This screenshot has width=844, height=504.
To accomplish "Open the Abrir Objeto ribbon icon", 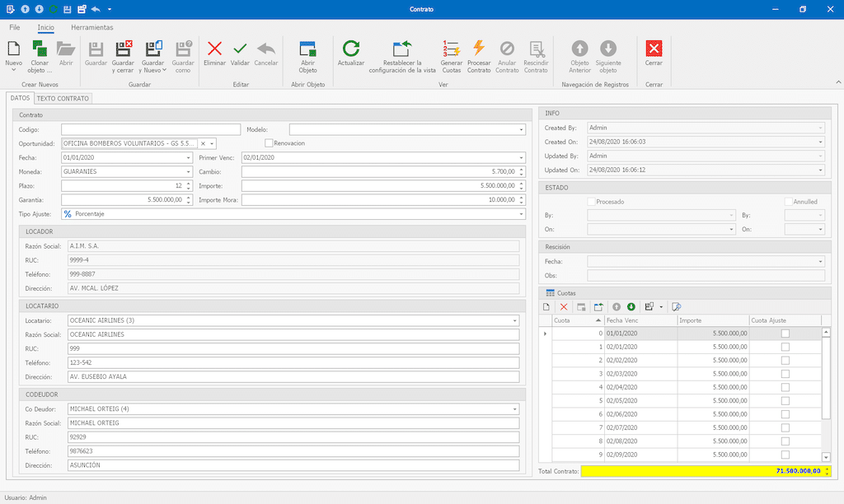I will pyautogui.click(x=307, y=49).
